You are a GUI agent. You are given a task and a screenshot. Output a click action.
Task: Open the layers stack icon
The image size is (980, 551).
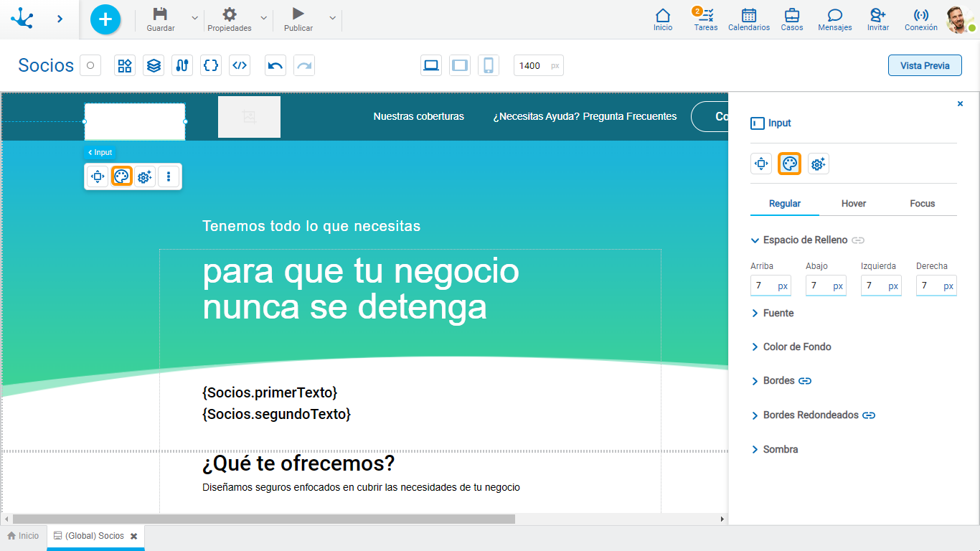[154, 65]
